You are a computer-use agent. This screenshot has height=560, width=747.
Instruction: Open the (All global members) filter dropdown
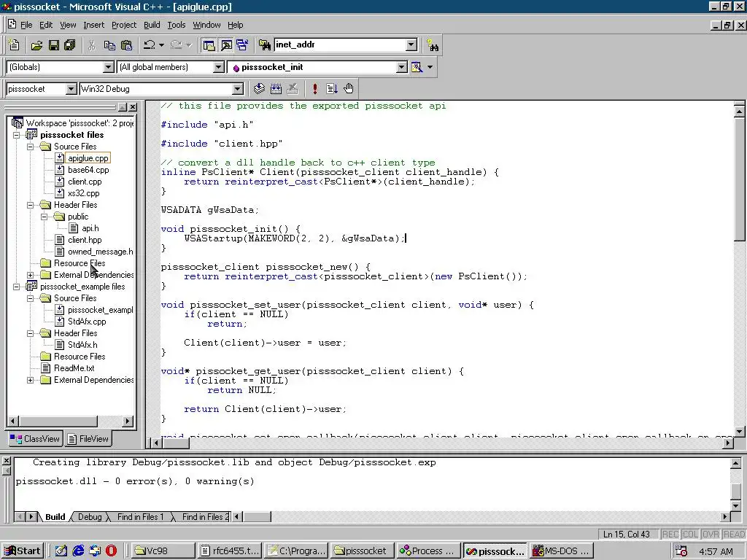click(218, 67)
